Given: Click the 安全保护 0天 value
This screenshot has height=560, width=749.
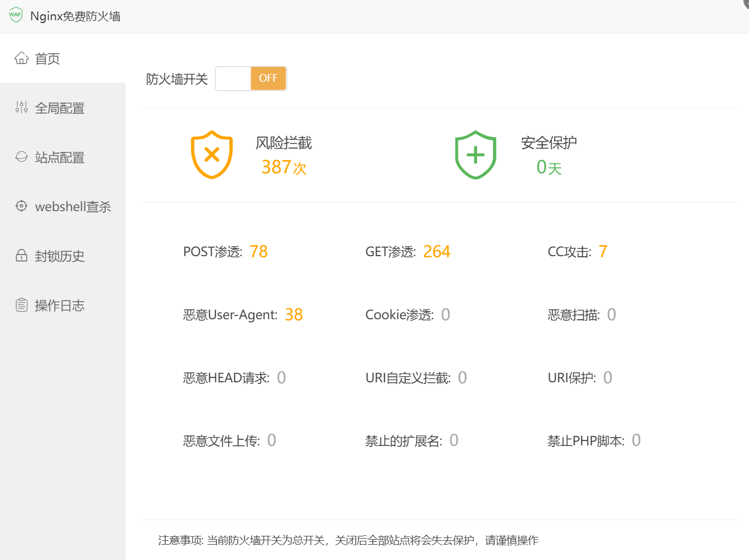Looking at the screenshot, I should coord(549,167).
